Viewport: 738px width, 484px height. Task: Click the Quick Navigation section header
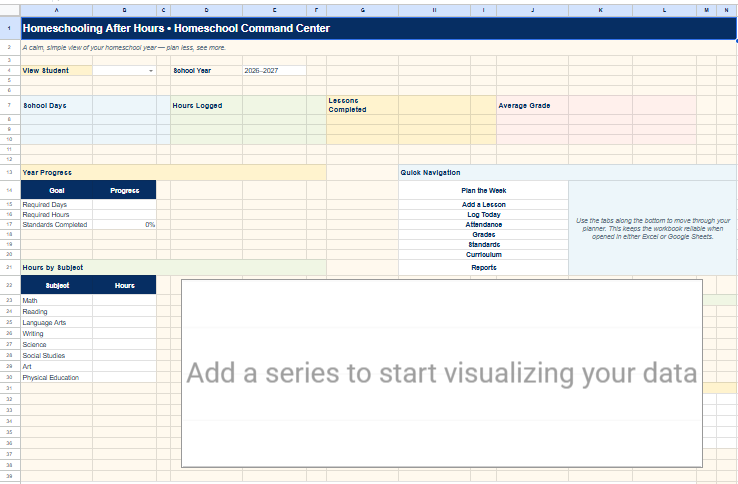click(567, 172)
